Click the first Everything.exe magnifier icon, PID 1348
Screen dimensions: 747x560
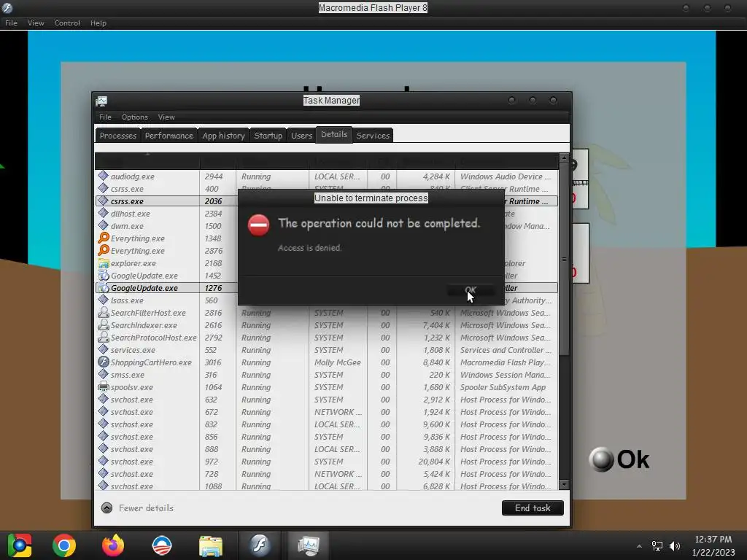[x=103, y=238]
